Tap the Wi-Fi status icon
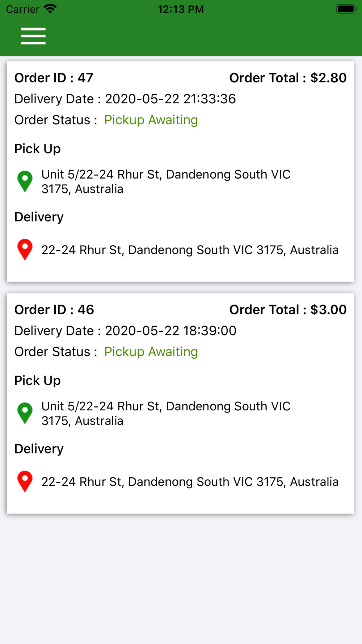362x644 pixels. point(50,9)
